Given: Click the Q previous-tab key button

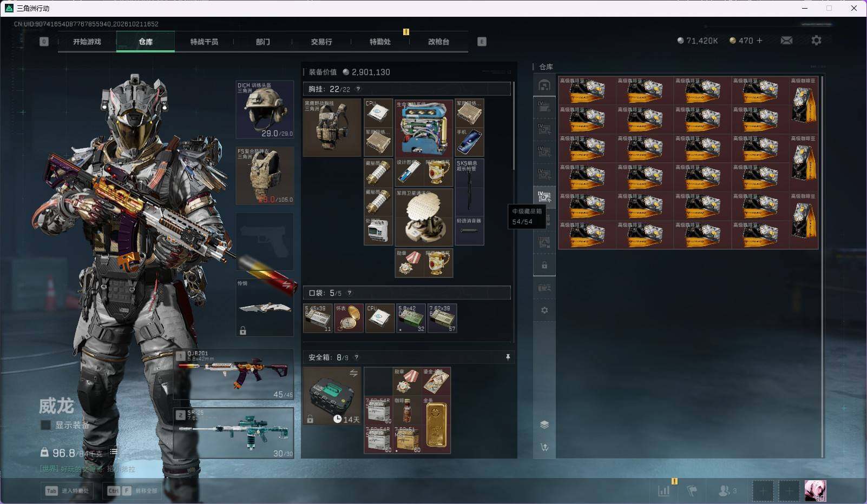Looking at the screenshot, I should (44, 42).
